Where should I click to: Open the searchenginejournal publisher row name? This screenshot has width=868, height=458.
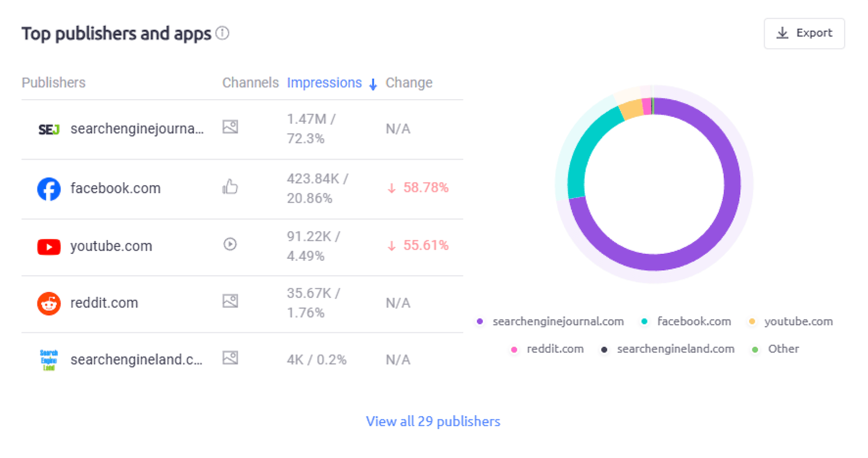(x=137, y=129)
